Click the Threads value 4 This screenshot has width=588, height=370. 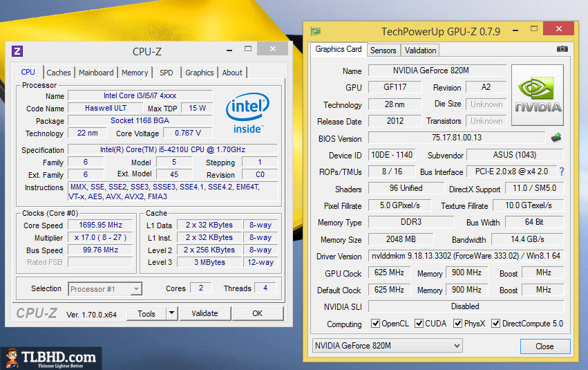pos(265,288)
